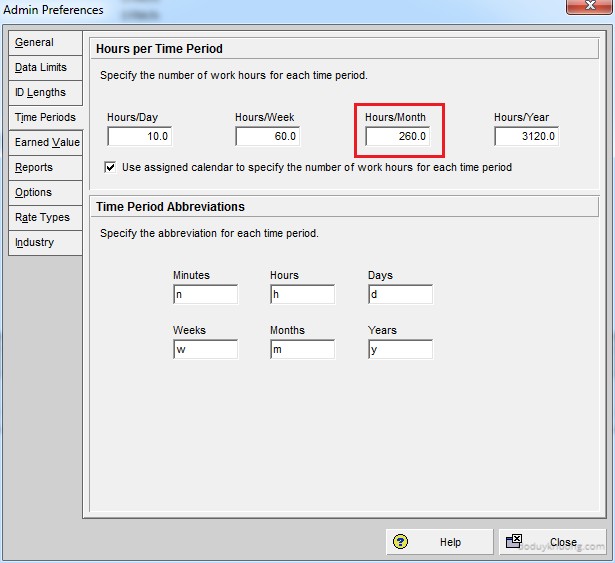615x563 pixels.
Task: Open the Earned Value tab
Action: point(46,143)
